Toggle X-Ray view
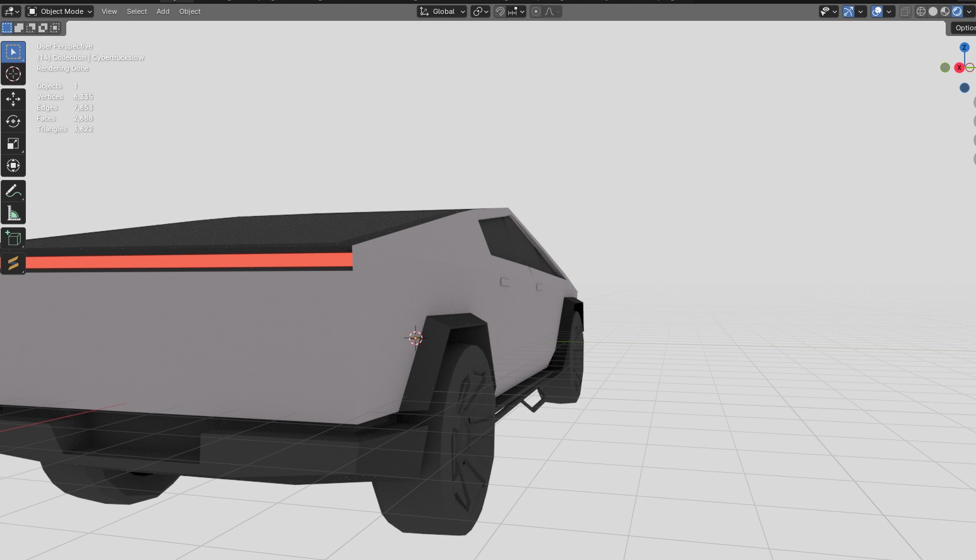This screenshot has height=560, width=976. [905, 11]
